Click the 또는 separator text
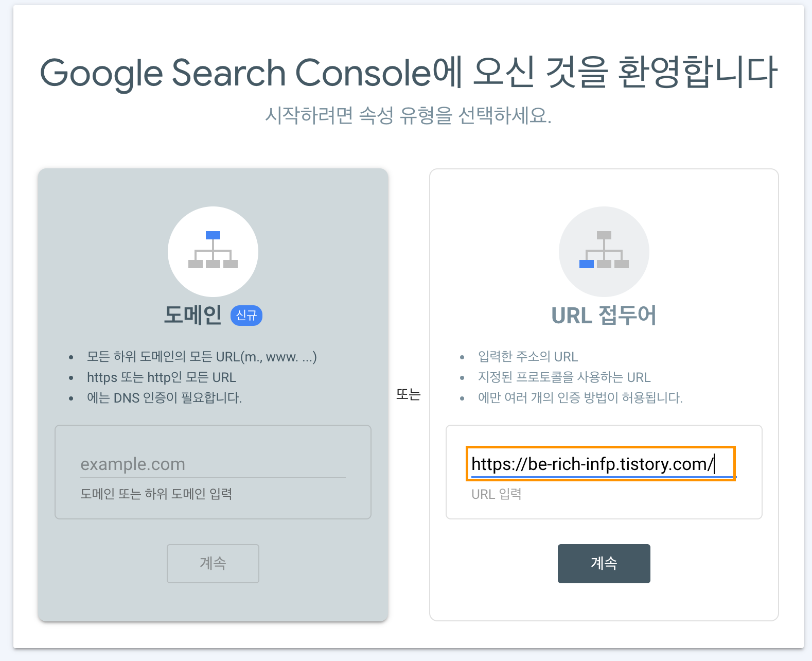This screenshot has height=661, width=812. pyautogui.click(x=409, y=395)
